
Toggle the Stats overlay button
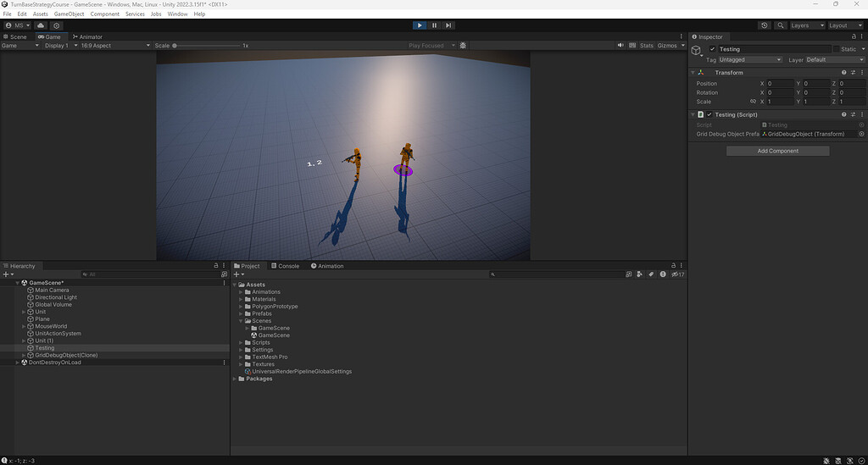coord(647,46)
